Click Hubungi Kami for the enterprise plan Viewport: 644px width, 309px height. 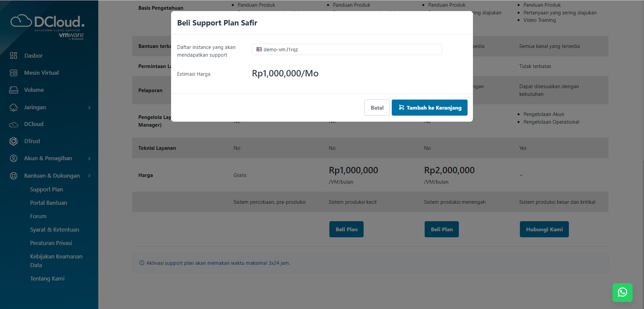pyautogui.click(x=544, y=229)
